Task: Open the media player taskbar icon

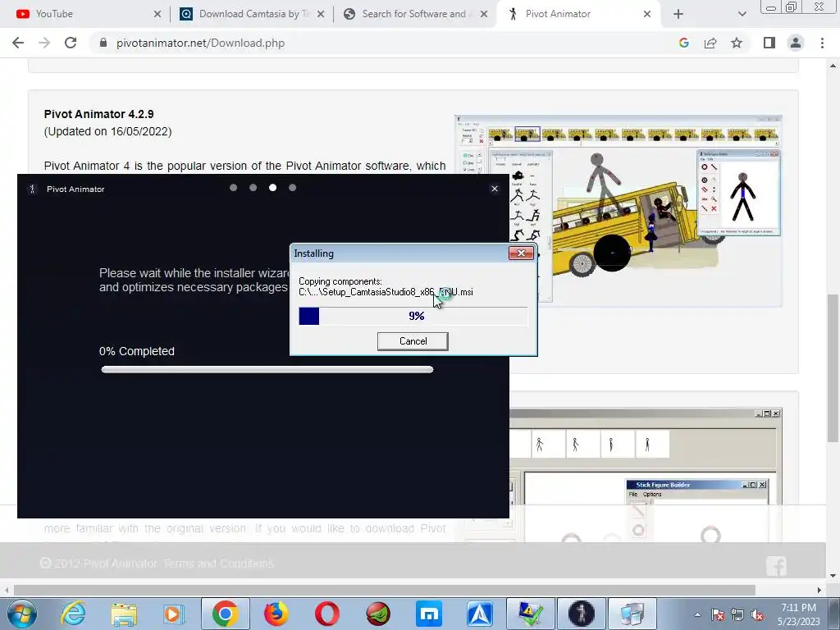Action: (174, 614)
